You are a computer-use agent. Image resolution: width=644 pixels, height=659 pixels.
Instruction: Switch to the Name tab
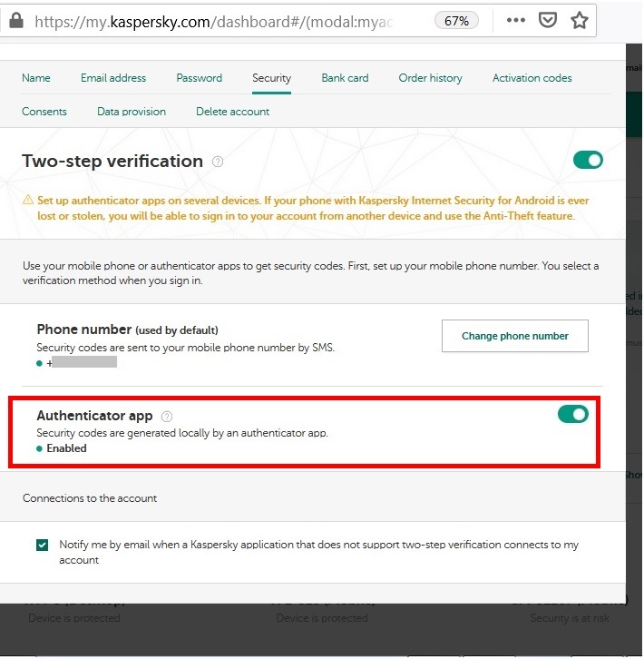(x=36, y=78)
